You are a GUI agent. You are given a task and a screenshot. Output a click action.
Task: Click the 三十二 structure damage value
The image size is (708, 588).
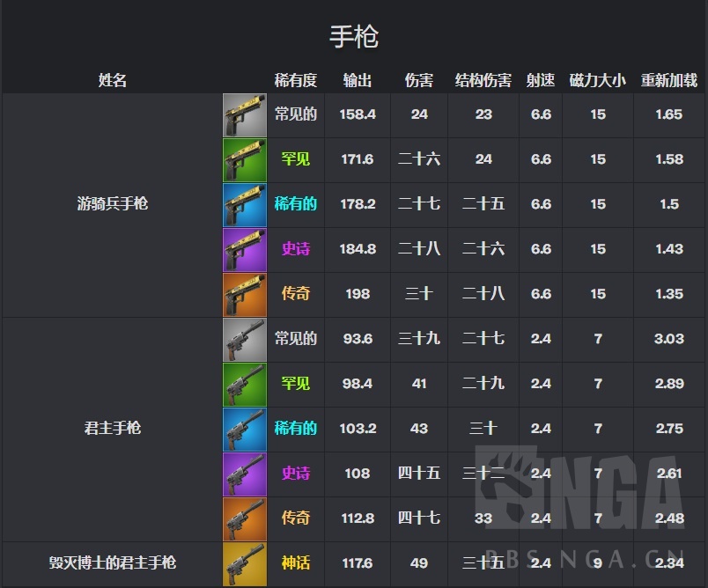pyautogui.click(x=483, y=473)
